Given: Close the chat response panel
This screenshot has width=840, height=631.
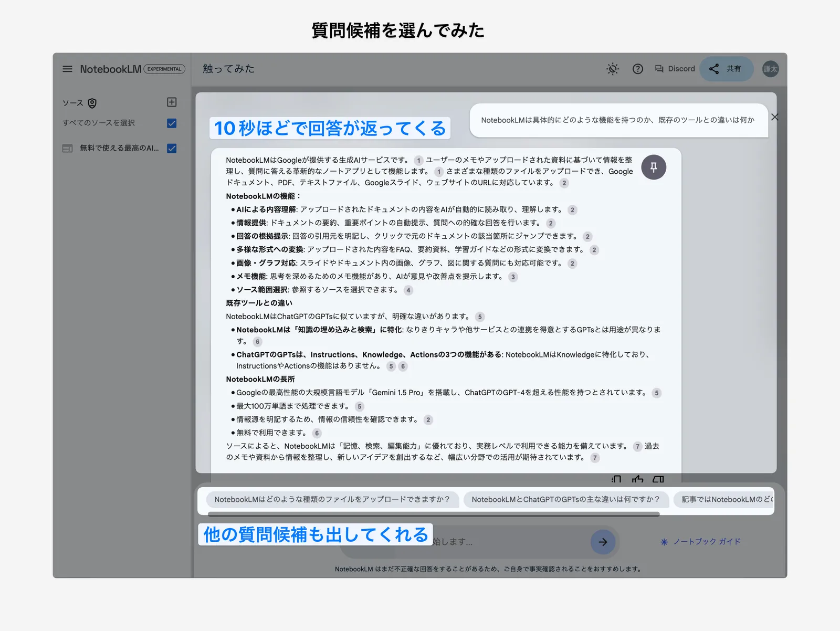Looking at the screenshot, I should pyautogui.click(x=775, y=117).
